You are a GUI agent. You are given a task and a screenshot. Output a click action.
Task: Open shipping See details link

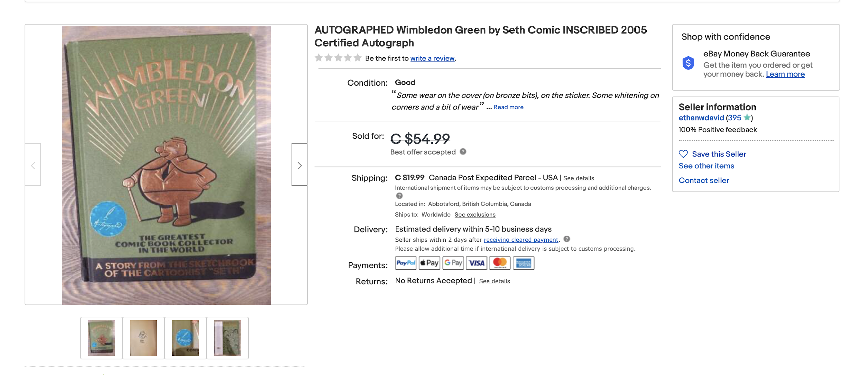point(578,178)
